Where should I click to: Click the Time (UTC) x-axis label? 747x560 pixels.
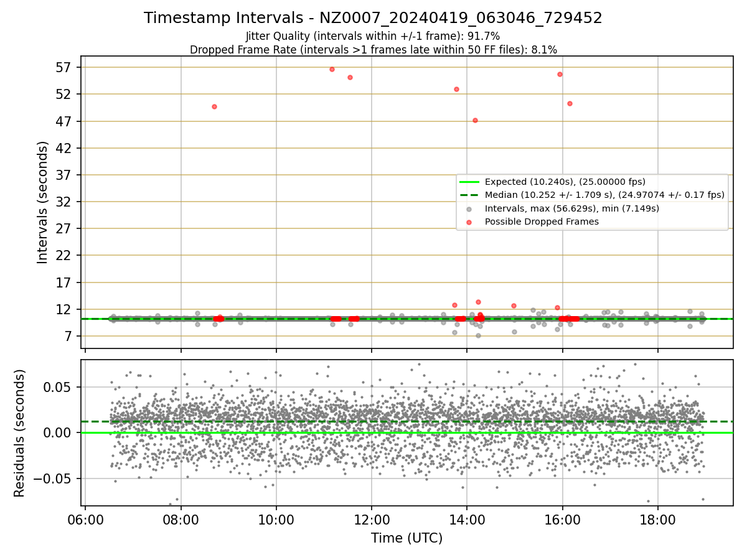pyautogui.click(x=406, y=538)
